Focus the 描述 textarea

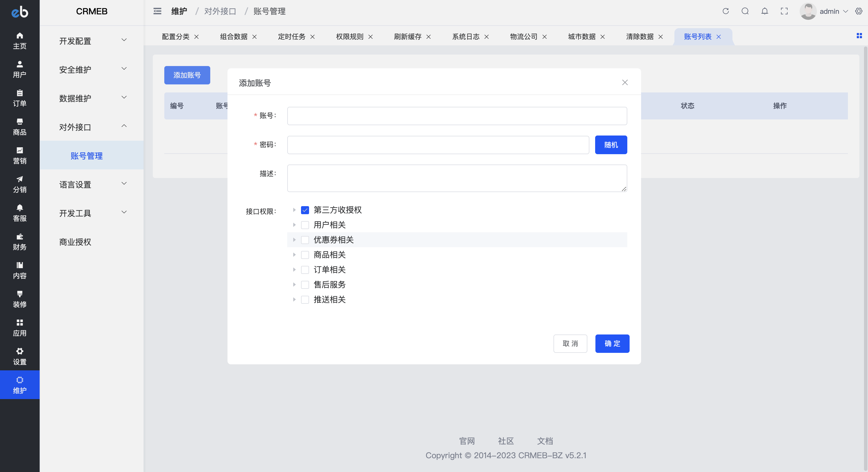[x=457, y=178]
